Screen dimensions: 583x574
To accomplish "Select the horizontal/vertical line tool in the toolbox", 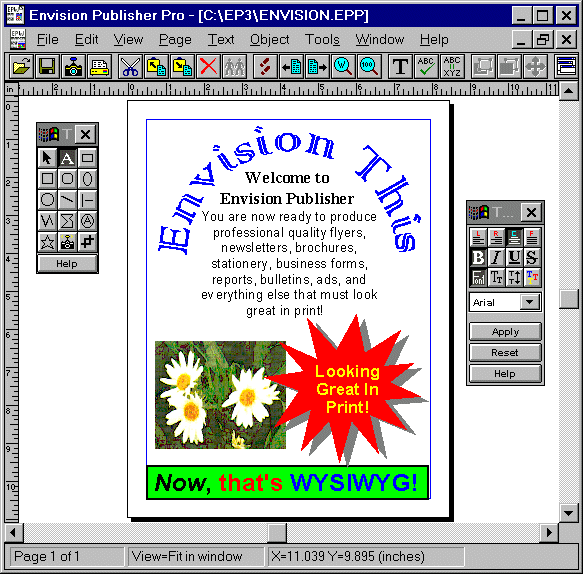I will 87,200.
